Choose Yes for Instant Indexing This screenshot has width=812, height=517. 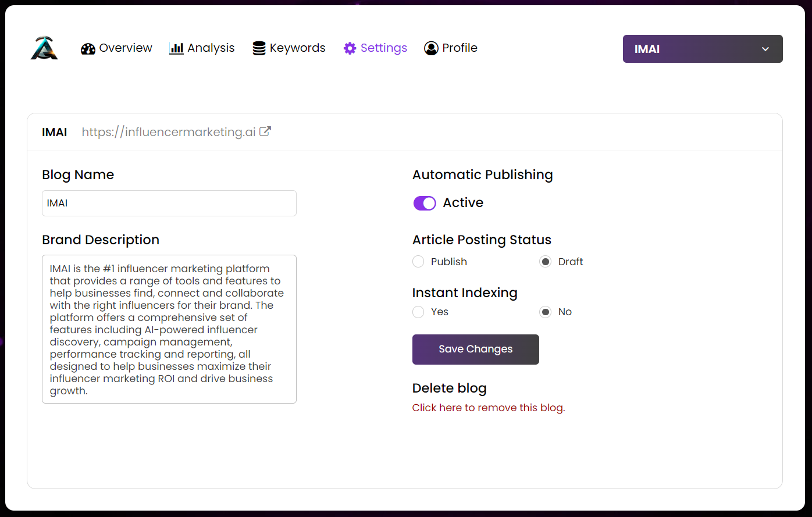(x=418, y=312)
